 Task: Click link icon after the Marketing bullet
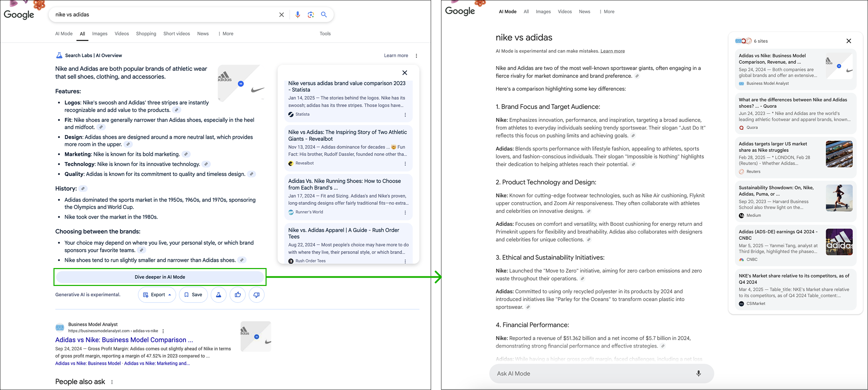click(186, 154)
